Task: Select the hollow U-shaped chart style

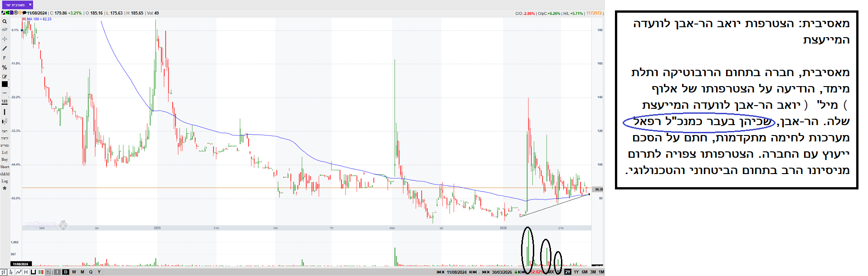Action: [x=33, y=272]
